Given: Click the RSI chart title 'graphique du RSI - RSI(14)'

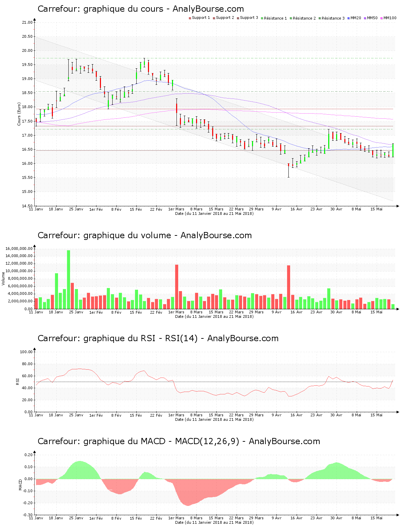Looking at the screenshot, I should coord(141,338).
